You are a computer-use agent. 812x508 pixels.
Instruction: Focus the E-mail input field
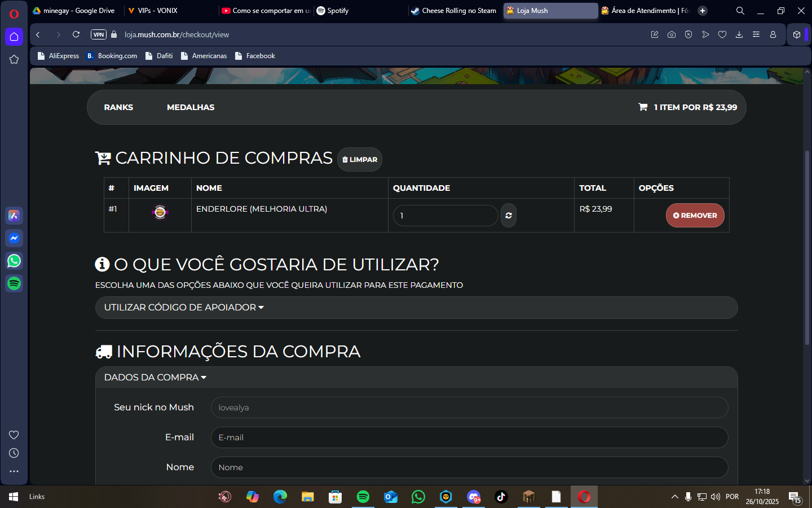click(x=469, y=437)
